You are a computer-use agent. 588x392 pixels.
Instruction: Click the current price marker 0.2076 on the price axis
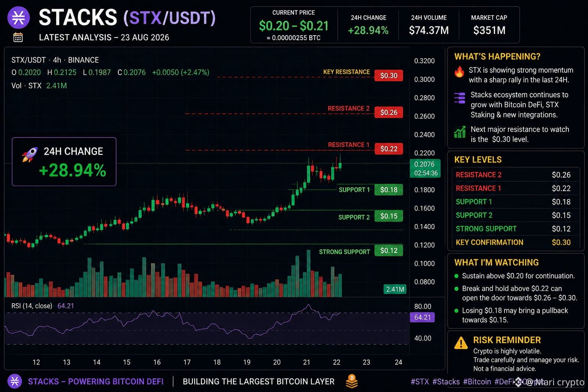[x=425, y=168]
